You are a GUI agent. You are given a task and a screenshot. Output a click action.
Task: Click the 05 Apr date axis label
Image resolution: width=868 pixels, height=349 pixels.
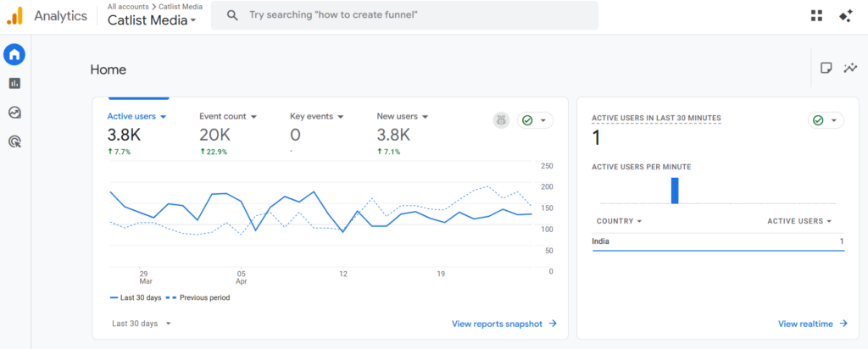pyautogui.click(x=241, y=277)
